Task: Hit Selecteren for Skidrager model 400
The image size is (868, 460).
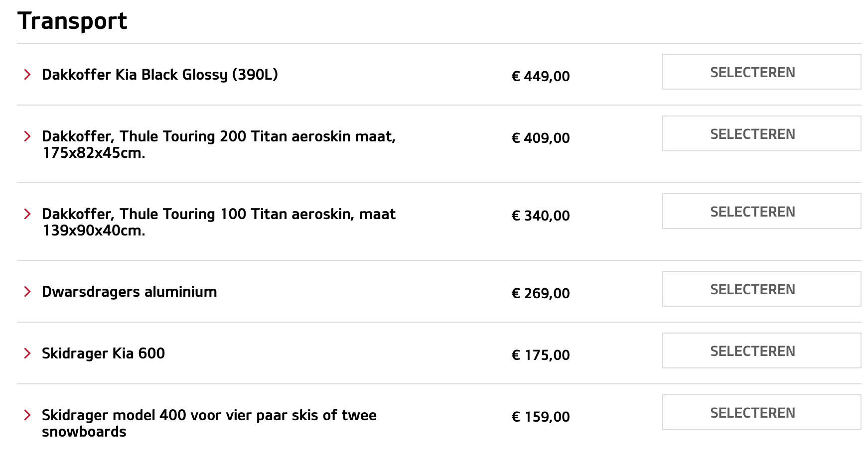Action: tap(761, 413)
